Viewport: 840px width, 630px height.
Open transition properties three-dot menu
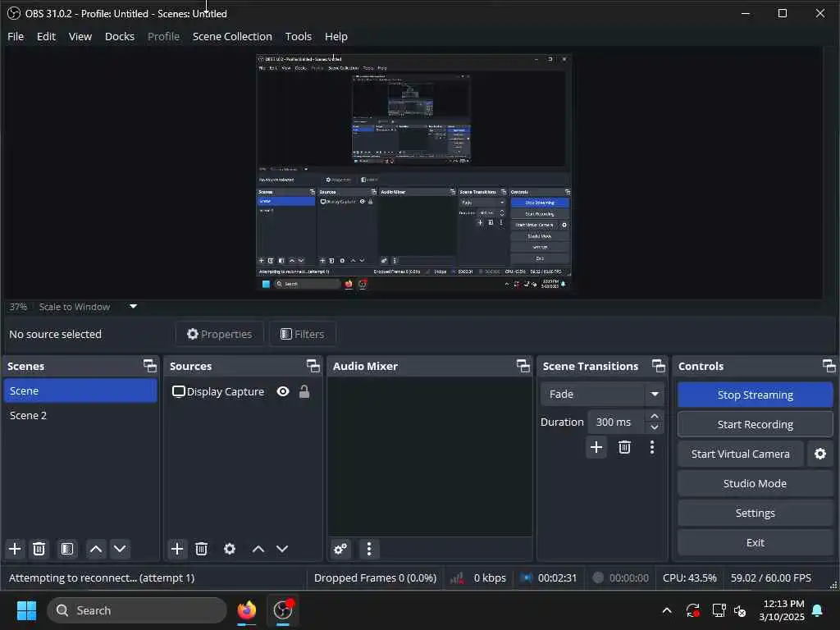(x=652, y=447)
